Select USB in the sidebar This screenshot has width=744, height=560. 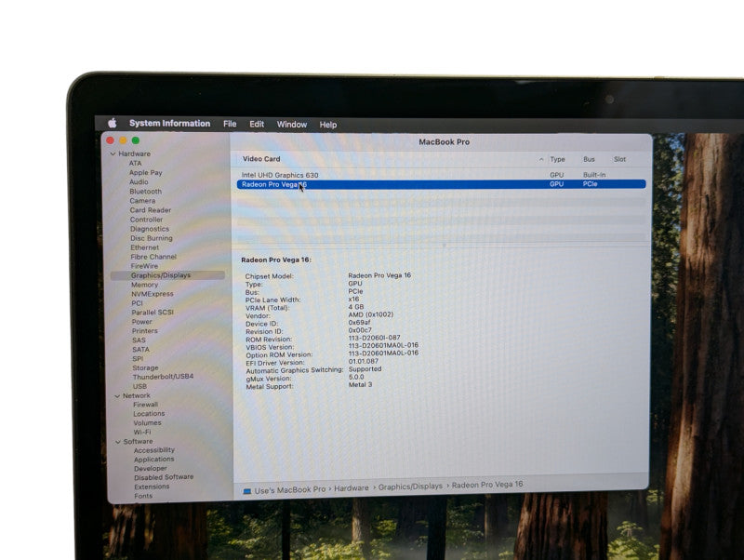coord(140,386)
